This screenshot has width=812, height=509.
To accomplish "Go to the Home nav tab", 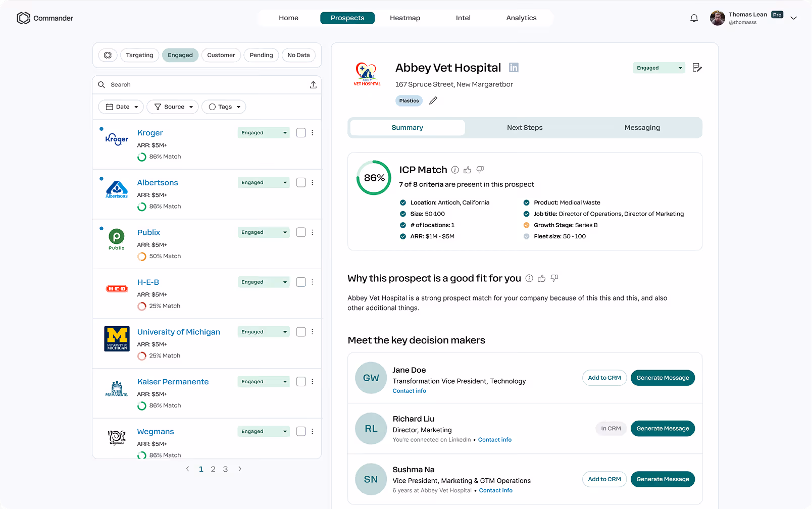I will [x=288, y=18].
